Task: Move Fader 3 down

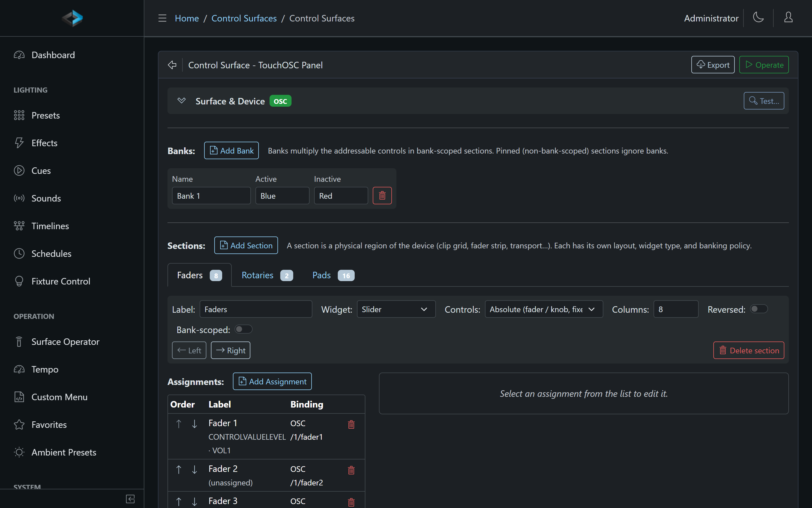Action: point(194,502)
